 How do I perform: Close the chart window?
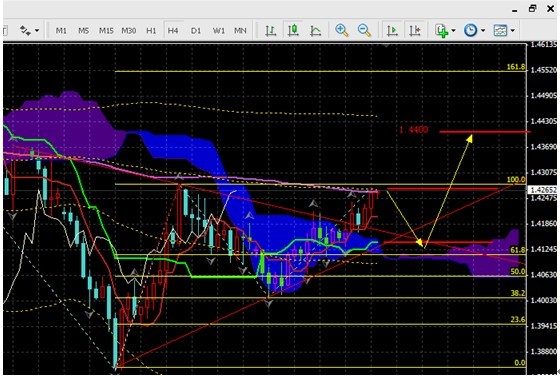pyautogui.click(x=550, y=9)
